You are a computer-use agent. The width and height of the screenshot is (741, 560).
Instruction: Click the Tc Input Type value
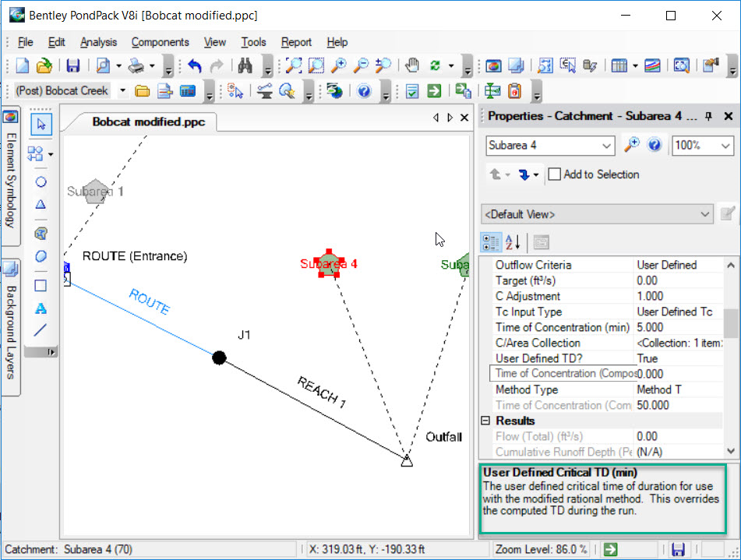[x=678, y=312]
